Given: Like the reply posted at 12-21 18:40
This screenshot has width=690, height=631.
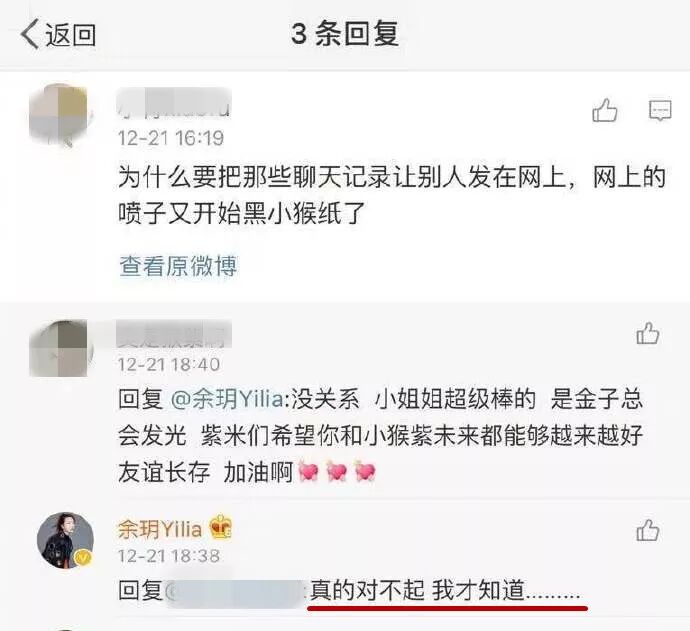Looking at the screenshot, I should pos(648,333).
